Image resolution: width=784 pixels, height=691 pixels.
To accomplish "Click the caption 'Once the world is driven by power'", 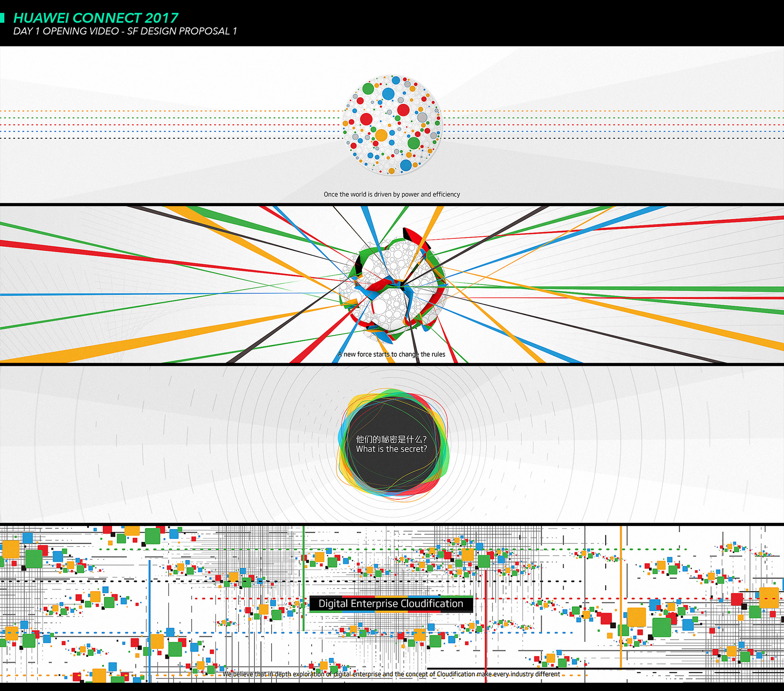I will tap(392, 194).
